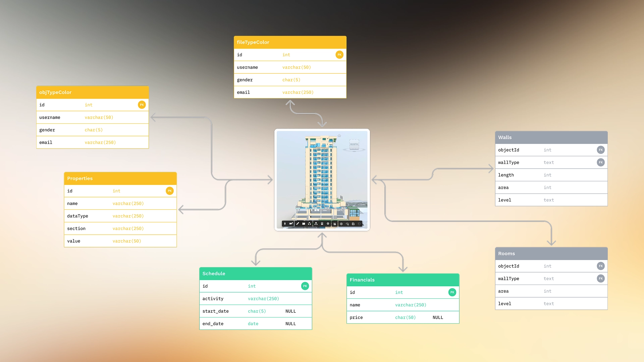Click the FRONTAL view cube
Image resolution: width=644 pixels, height=362 pixels.
[x=354, y=144]
